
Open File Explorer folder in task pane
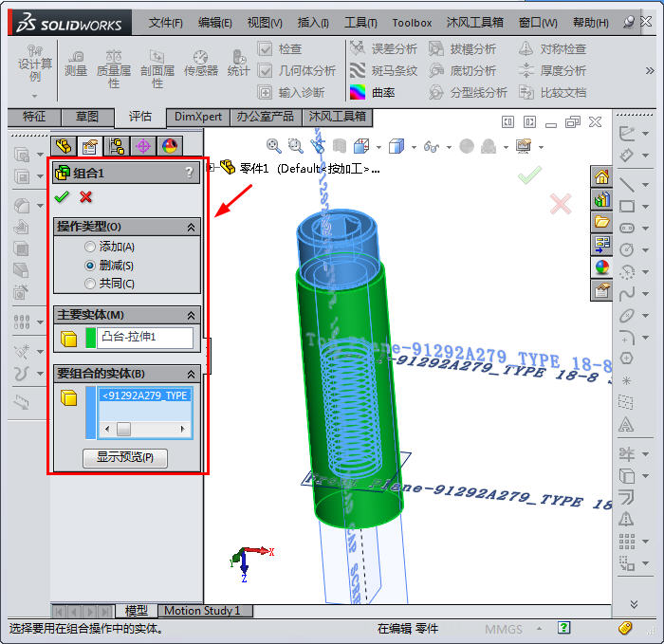[x=601, y=222]
